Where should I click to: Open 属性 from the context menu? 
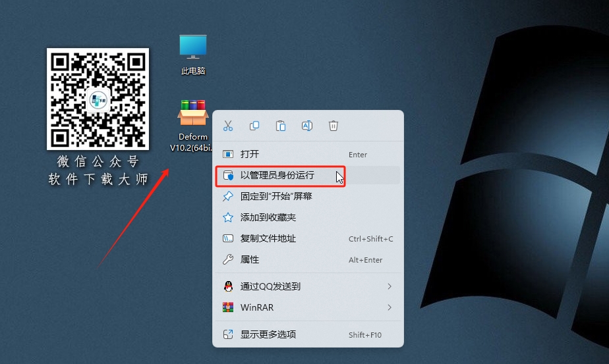308,259
